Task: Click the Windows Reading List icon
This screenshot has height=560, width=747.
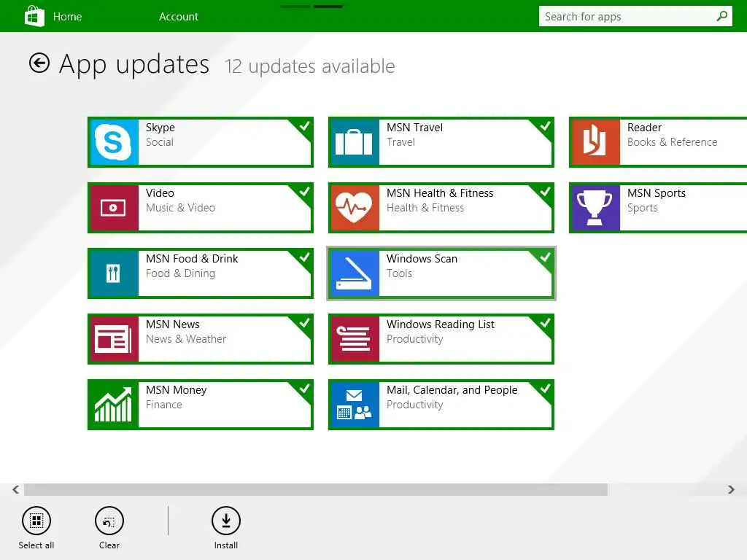Action: point(355,339)
